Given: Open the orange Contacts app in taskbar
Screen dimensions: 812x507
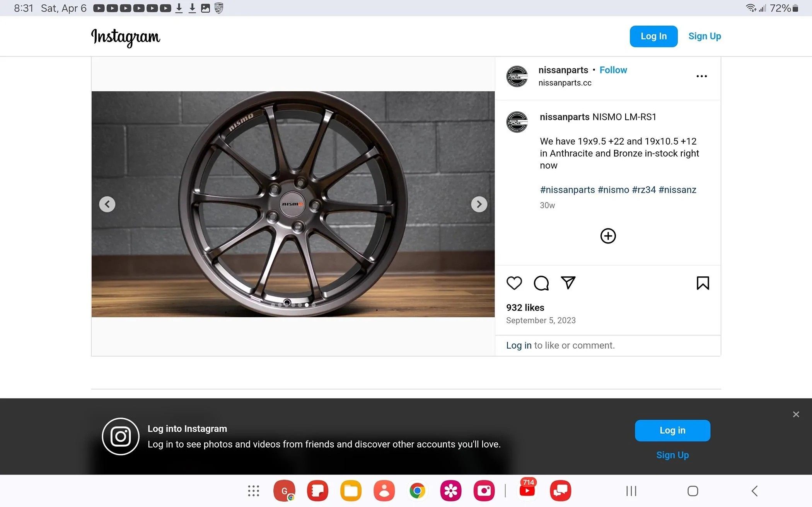Looking at the screenshot, I should point(384,491).
